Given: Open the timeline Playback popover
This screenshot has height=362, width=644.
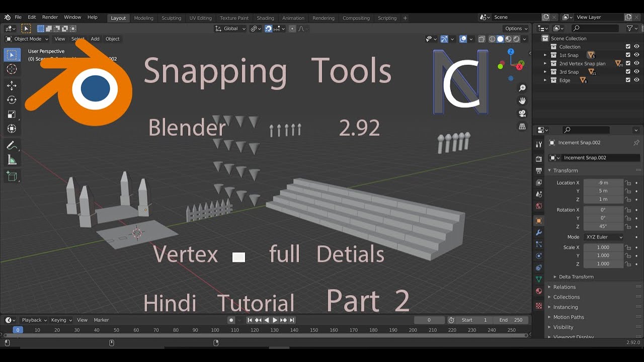Looking at the screenshot, I should pyautogui.click(x=34, y=320).
